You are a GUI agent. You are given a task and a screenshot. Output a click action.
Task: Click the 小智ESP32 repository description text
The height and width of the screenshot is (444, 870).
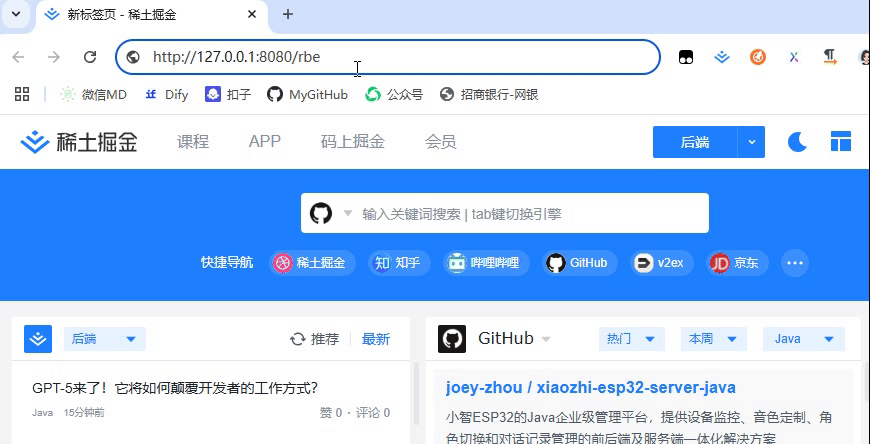point(639,427)
